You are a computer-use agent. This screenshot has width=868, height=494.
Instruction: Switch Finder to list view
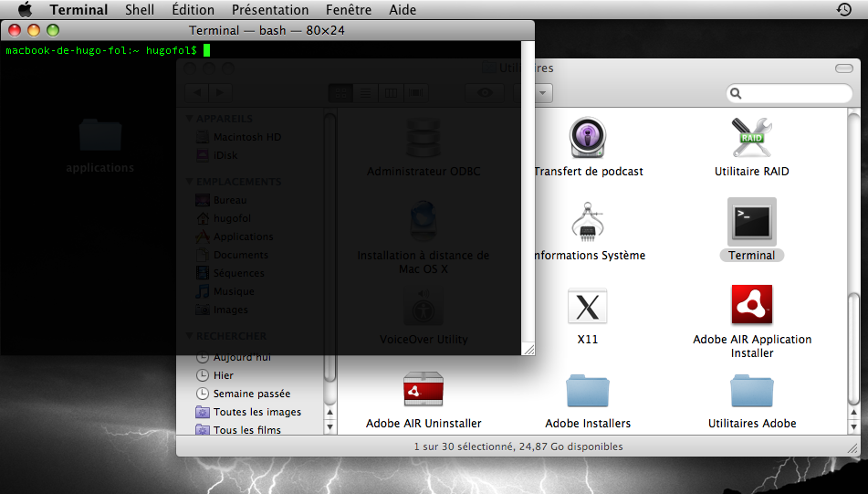pos(365,93)
